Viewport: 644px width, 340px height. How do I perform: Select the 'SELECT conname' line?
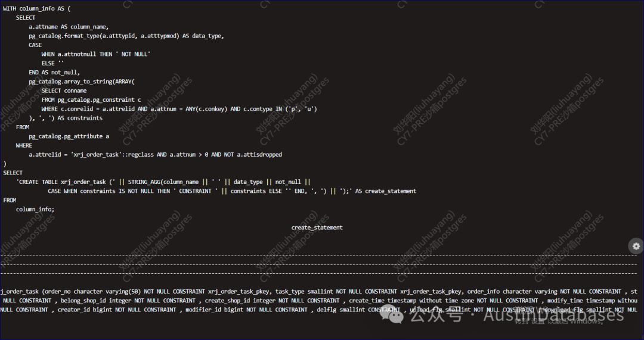click(x=64, y=91)
